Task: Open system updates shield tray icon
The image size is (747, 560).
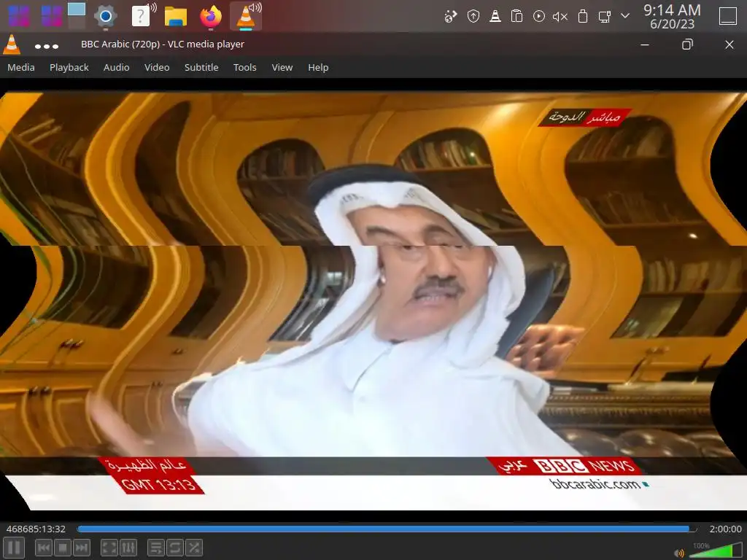Action: point(473,17)
